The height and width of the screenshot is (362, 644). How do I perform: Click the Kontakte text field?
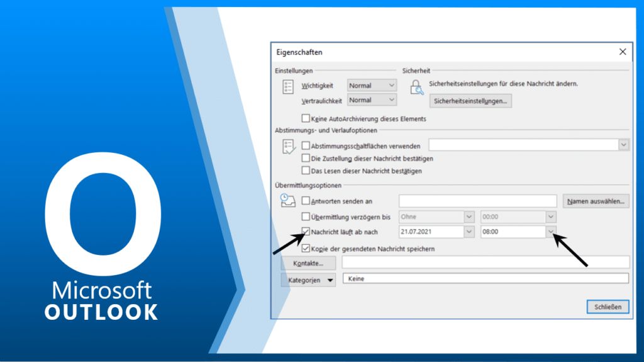486,263
